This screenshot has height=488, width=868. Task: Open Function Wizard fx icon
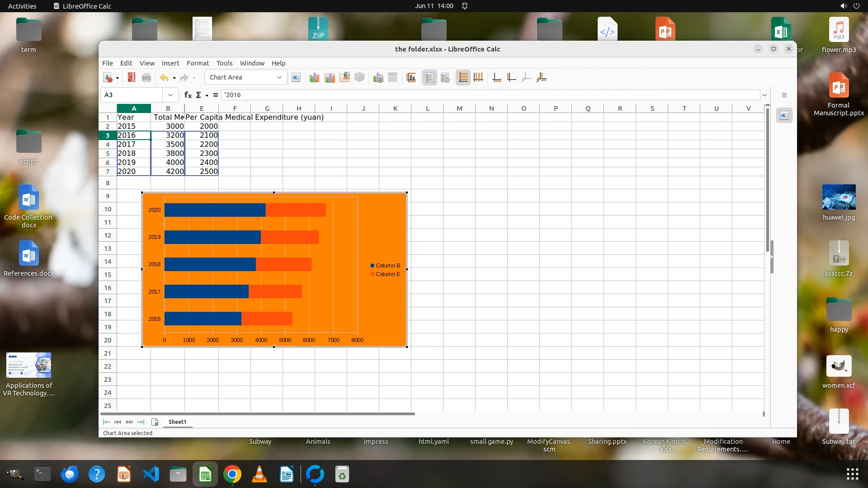tap(188, 95)
